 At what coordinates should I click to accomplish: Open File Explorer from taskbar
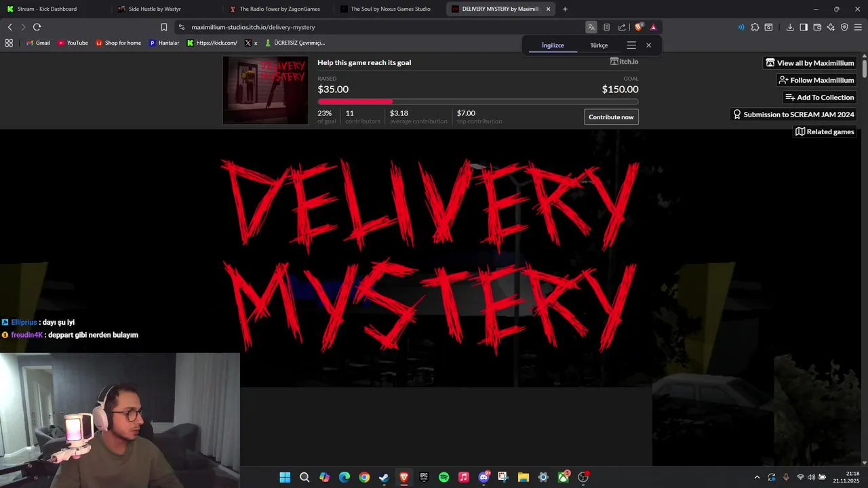click(523, 477)
